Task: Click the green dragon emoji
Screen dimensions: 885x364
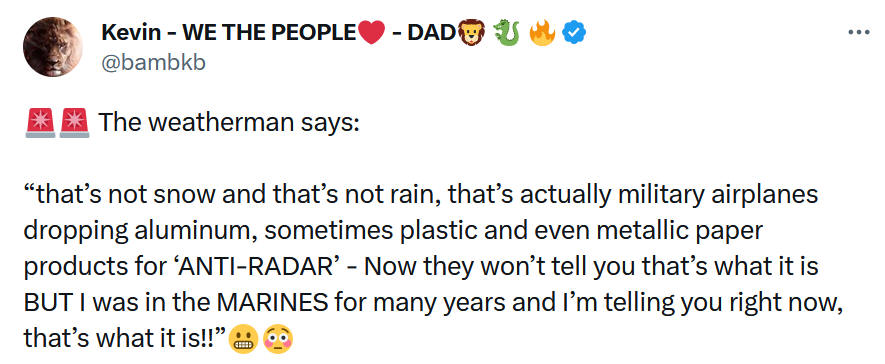Action: [x=506, y=34]
